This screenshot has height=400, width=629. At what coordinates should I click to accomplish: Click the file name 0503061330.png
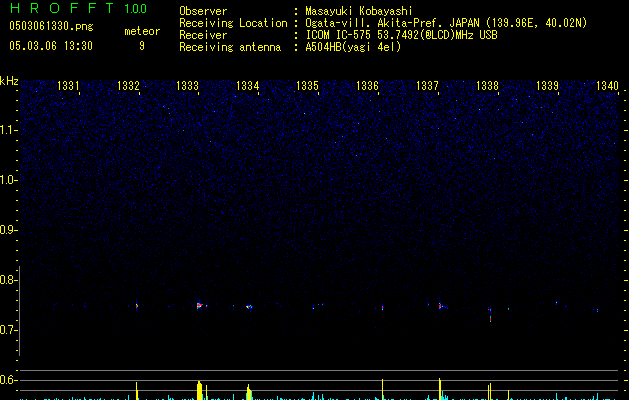tap(51, 26)
